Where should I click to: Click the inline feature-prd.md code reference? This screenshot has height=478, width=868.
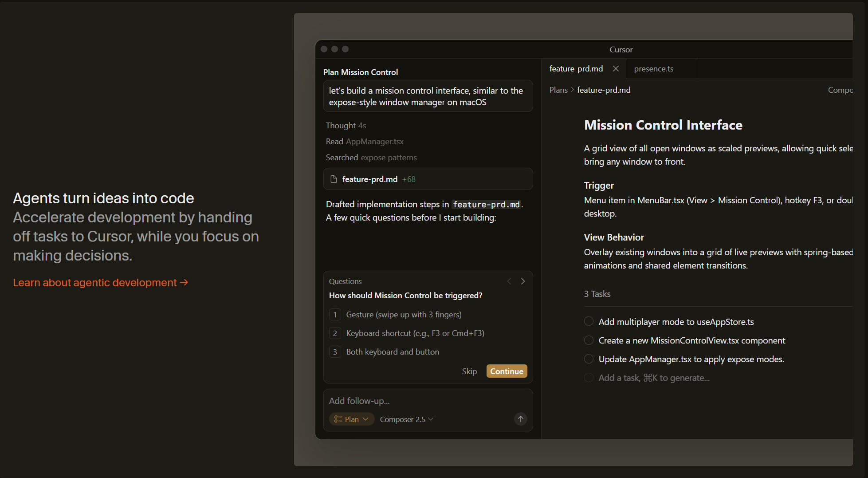click(x=486, y=205)
